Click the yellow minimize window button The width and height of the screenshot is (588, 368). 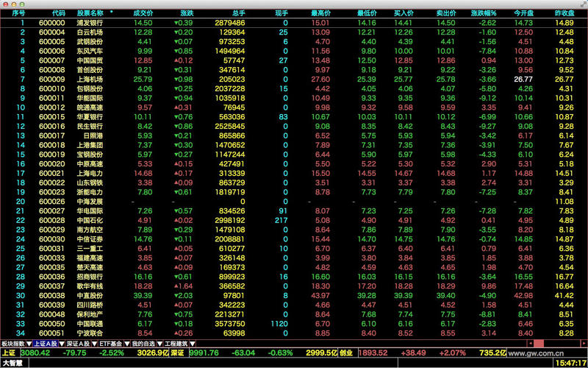click(14, 4)
